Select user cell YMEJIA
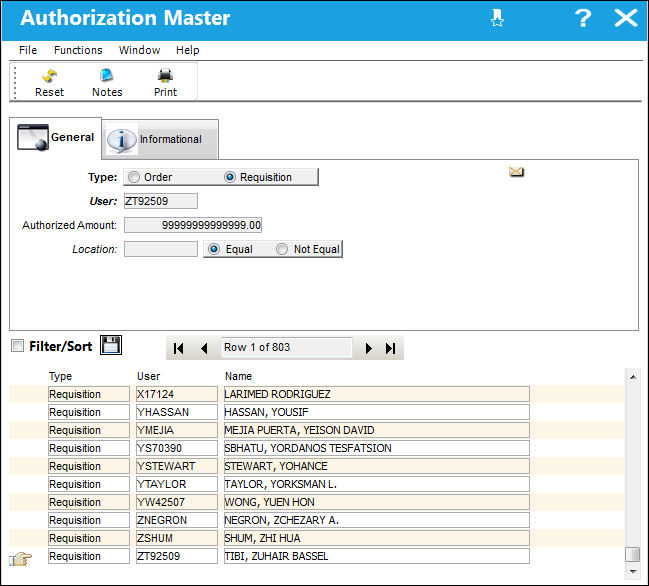 (x=177, y=430)
